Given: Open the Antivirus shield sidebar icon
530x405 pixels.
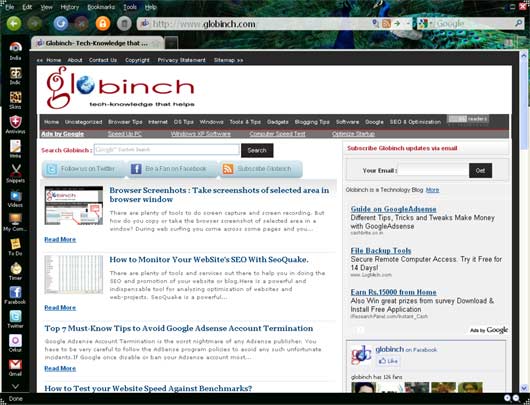Looking at the screenshot, I should point(15,124).
